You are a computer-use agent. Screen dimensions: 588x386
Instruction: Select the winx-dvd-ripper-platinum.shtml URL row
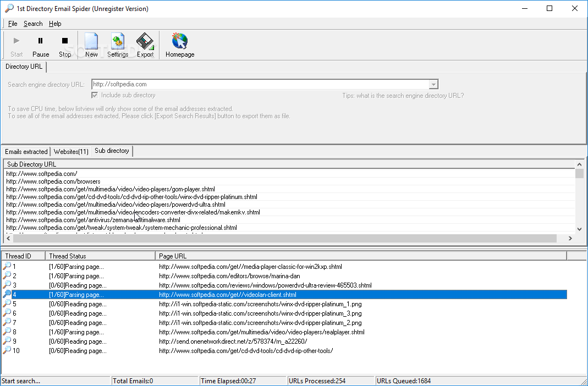click(289, 197)
